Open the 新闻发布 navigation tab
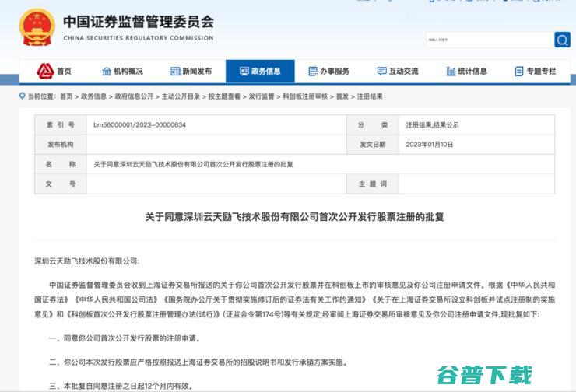Viewport: 576px width, 392px height. 191,72
